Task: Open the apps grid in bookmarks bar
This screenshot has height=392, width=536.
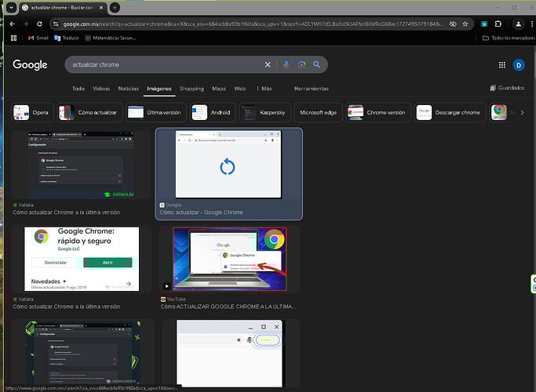Action: tap(13, 38)
